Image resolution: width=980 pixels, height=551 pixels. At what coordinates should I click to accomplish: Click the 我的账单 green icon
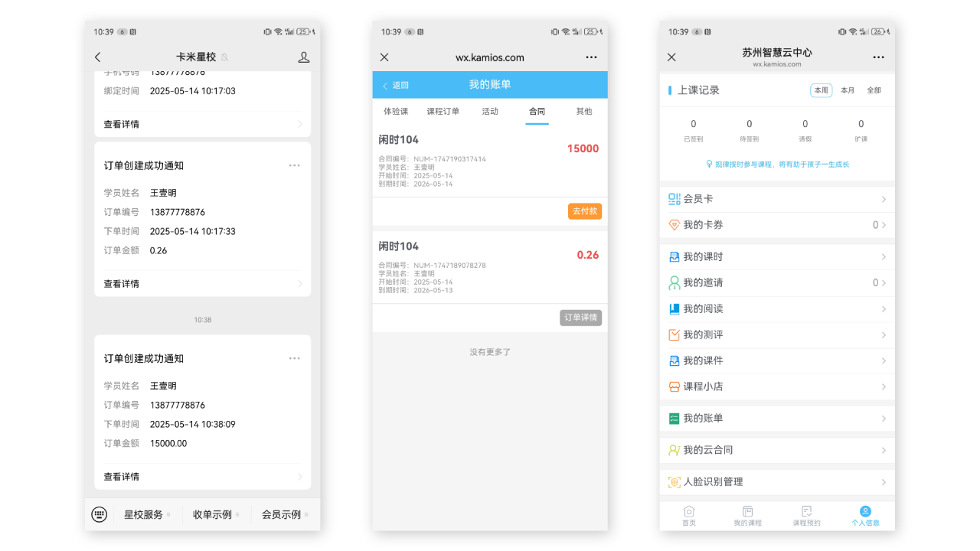[674, 419]
